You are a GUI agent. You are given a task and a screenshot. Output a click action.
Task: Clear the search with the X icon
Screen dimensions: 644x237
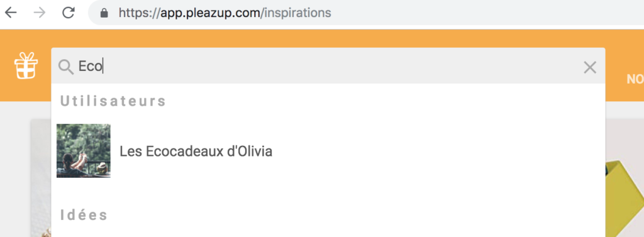tap(590, 67)
